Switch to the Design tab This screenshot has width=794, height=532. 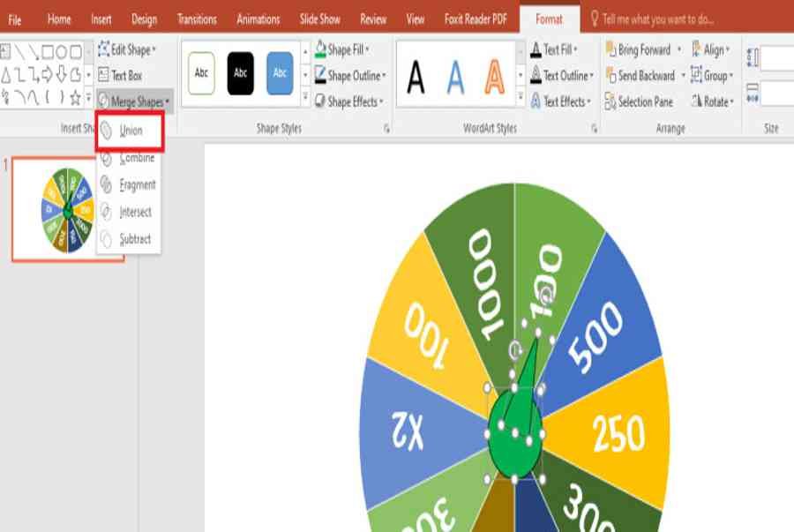pos(144,19)
